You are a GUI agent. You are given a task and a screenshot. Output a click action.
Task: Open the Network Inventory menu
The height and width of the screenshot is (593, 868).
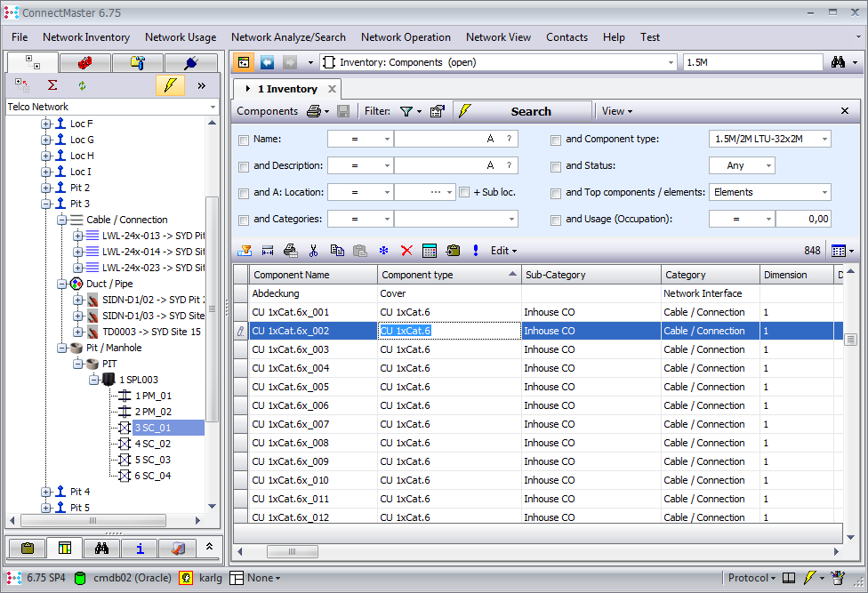click(86, 37)
